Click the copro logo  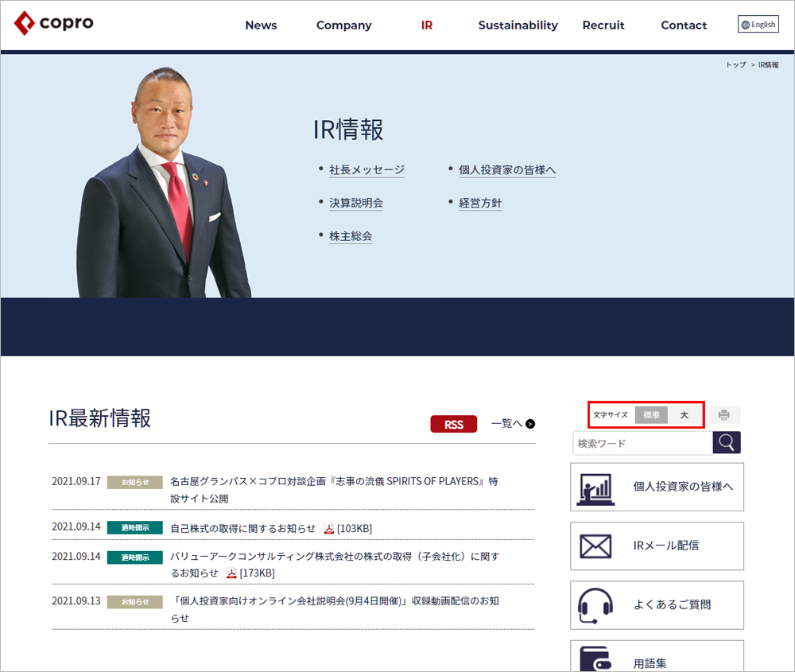[x=54, y=23]
